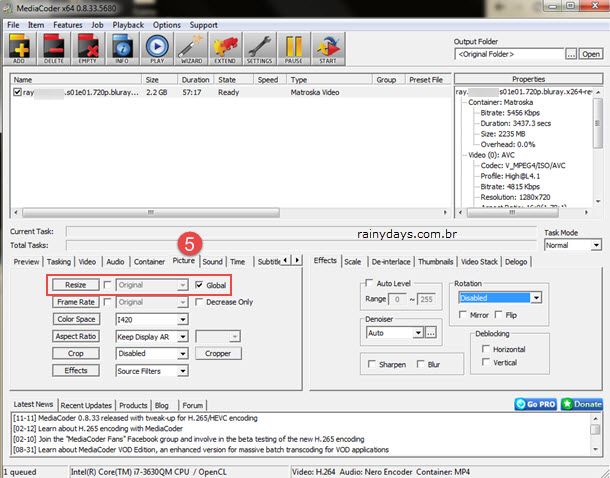Open the Playback menu
The height and width of the screenshot is (478, 610).
[128, 25]
